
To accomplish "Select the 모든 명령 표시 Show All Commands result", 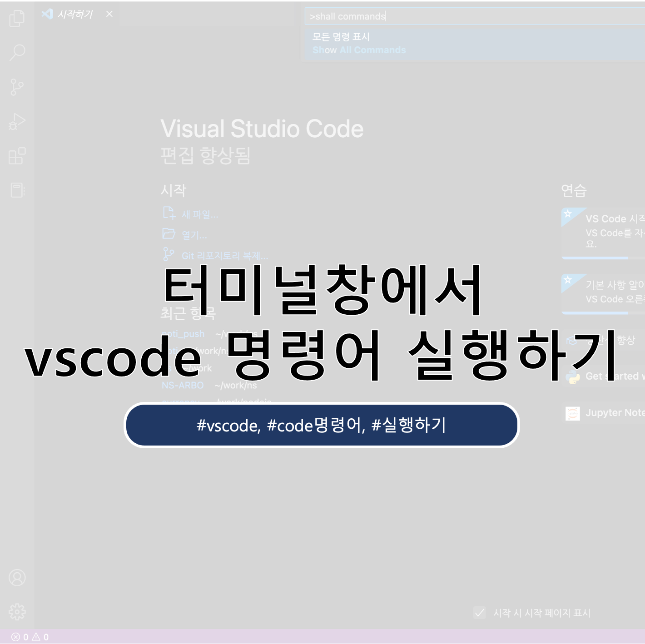I will point(475,44).
